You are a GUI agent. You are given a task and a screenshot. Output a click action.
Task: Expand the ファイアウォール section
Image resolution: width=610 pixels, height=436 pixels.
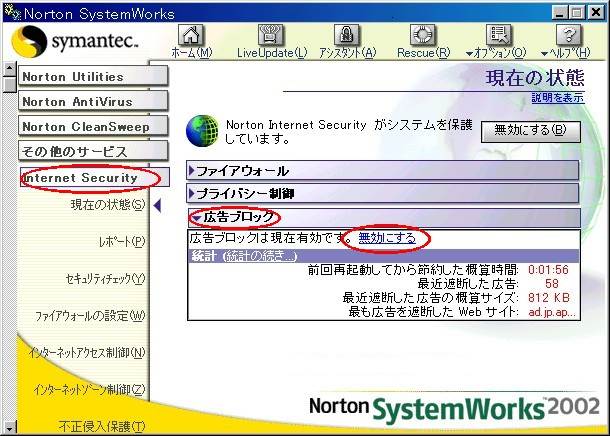coord(383,170)
